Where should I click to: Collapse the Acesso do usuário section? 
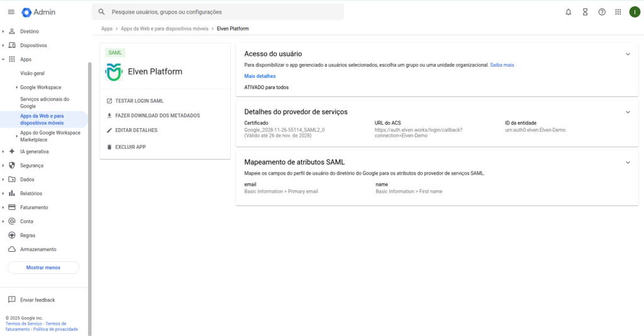627,54
